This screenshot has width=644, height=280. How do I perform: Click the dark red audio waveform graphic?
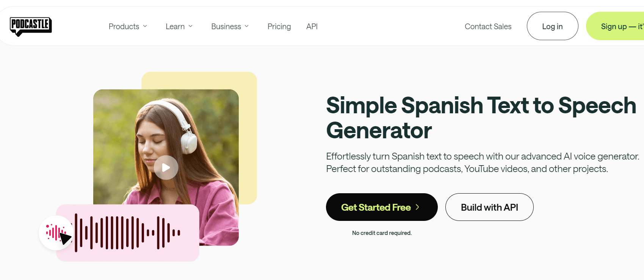pyautogui.click(x=127, y=233)
